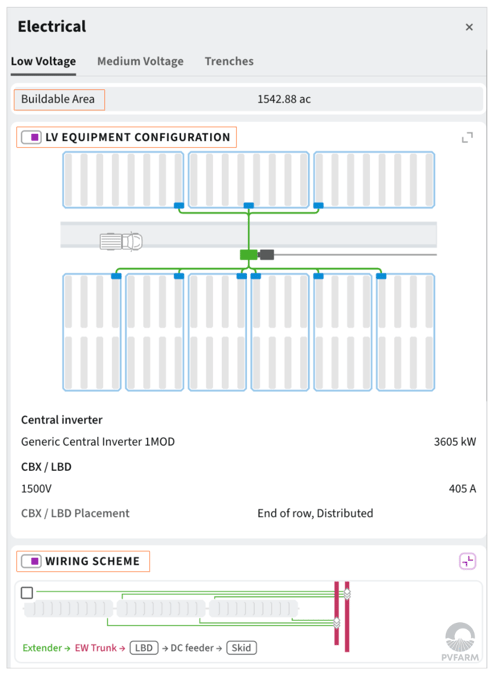The image size is (494, 675).
Task: Click the LBD badge in wiring legend
Action: [x=144, y=648]
